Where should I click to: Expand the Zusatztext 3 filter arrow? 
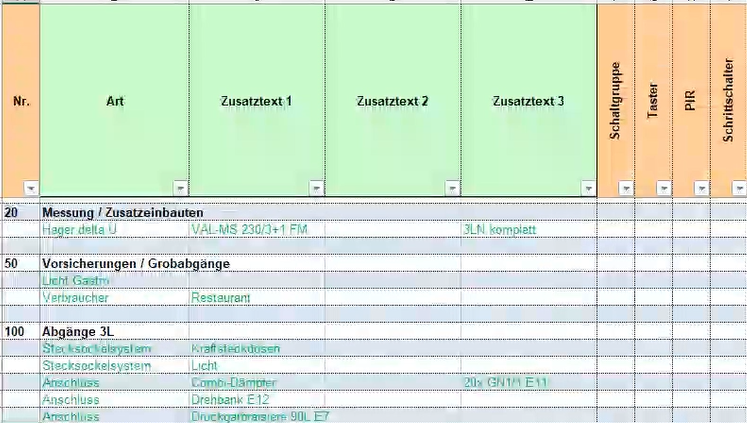[x=588, y=188]
